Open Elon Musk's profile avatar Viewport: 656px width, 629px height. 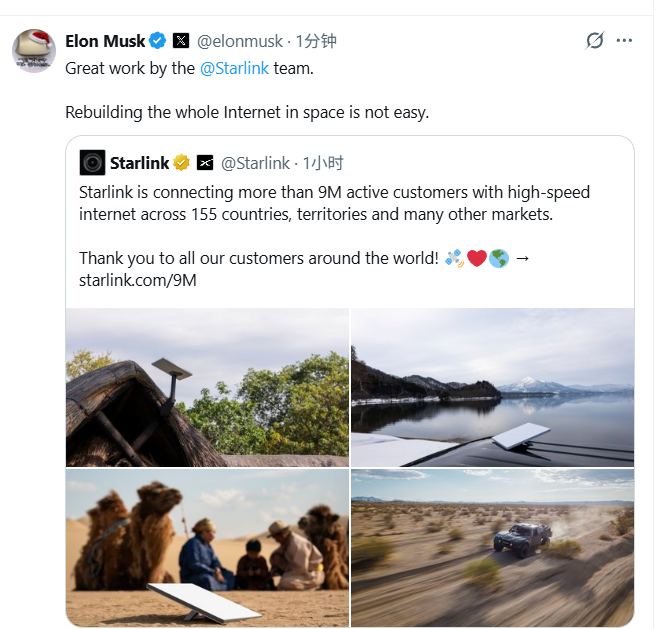[x=33, y=51]
